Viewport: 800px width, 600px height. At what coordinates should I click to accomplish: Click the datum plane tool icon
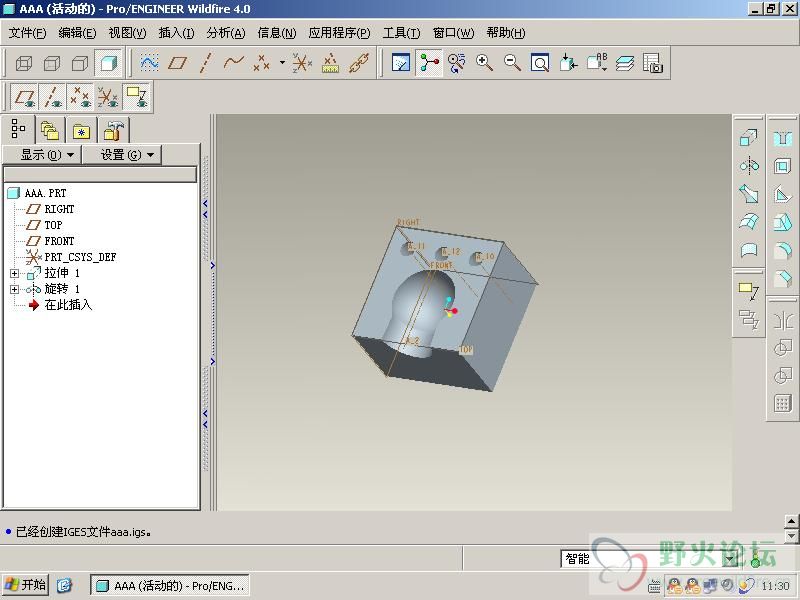point(178,63)
